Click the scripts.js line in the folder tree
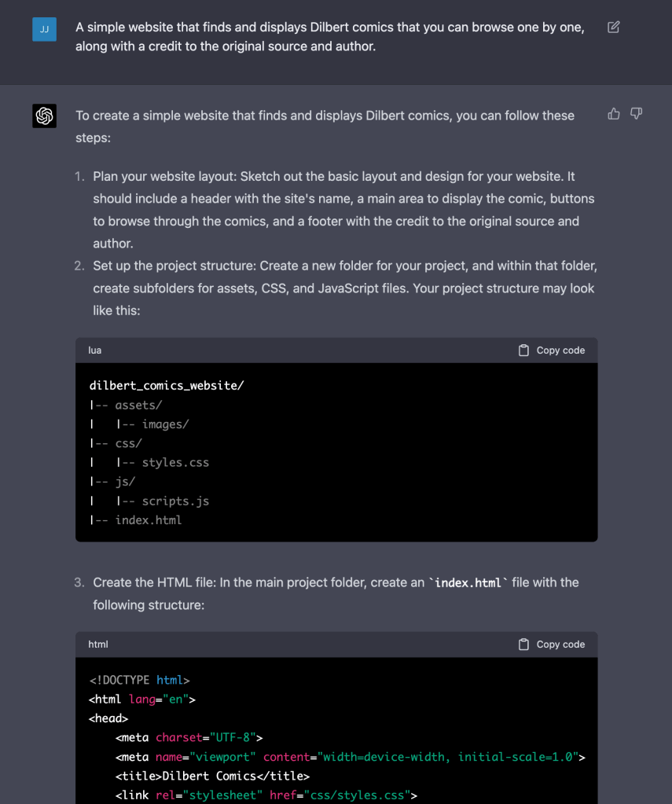The width and height of the screenshot is (672, 804). pos(175,501)
